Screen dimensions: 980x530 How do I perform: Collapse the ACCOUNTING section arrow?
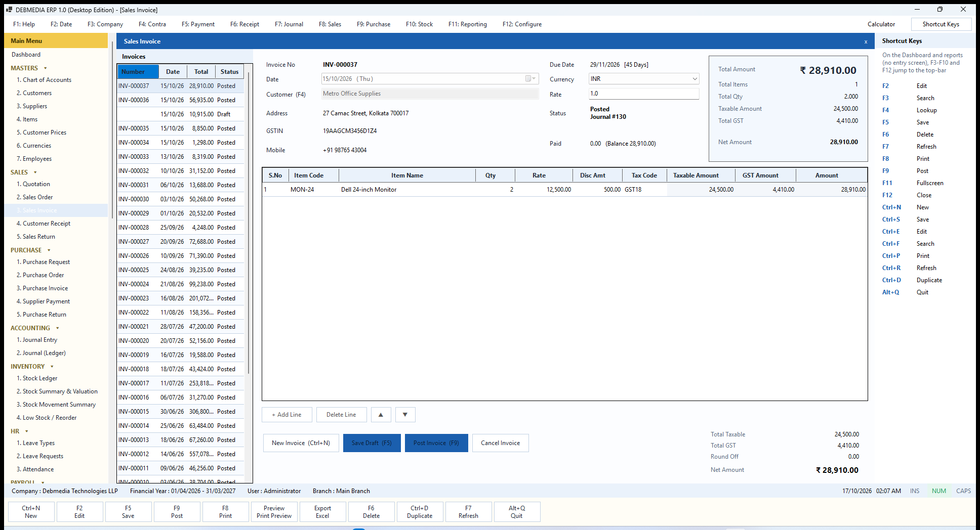(x=58, y=328)
